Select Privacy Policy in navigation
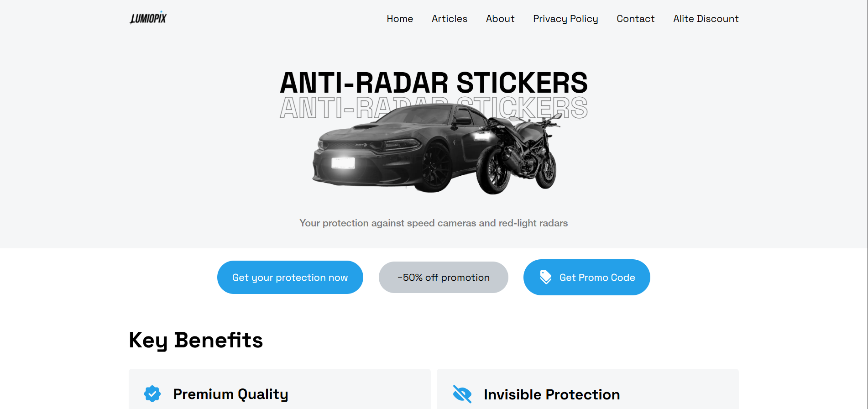Viewport: 868px width, 409px height. click(565, 19)
